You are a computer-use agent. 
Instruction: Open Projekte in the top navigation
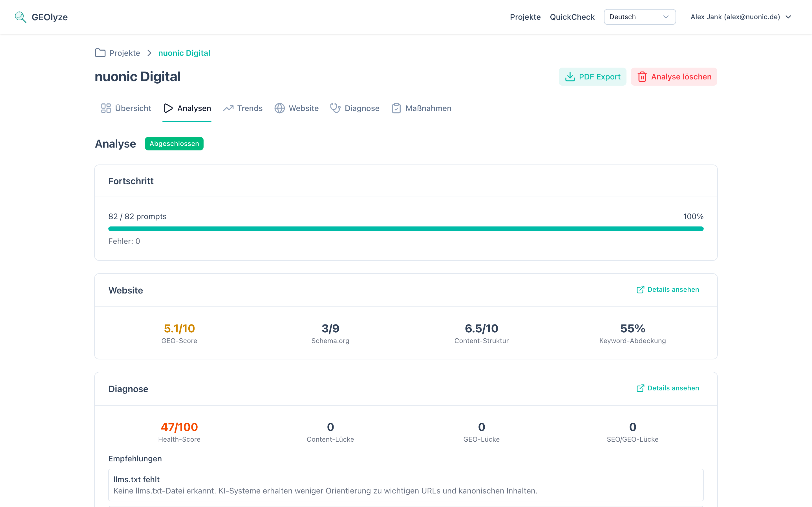[525, 17]
